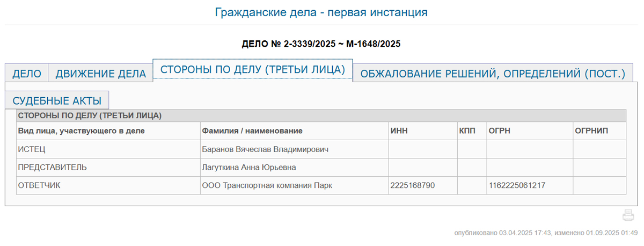Image resolution: width=644 pixels, height=246 pixels.
Task: Click representative Лагуткина Анна Юрьевна cell
Action: tap(248, 167)
